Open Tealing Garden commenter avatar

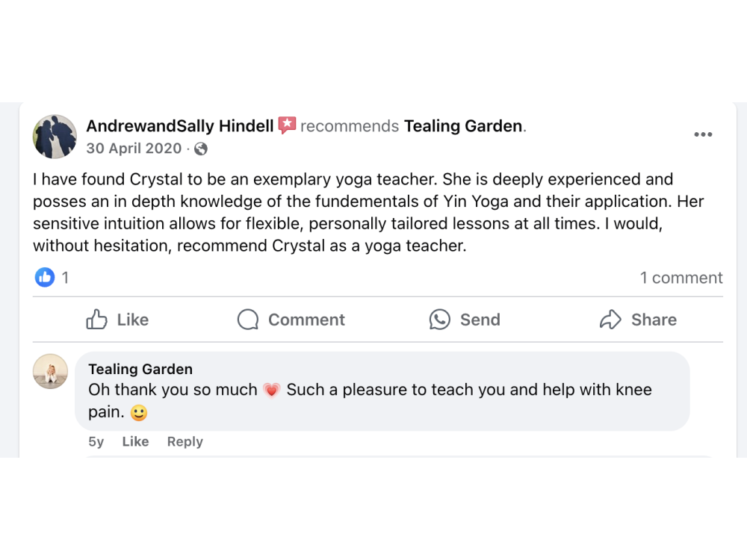[50, 371]
